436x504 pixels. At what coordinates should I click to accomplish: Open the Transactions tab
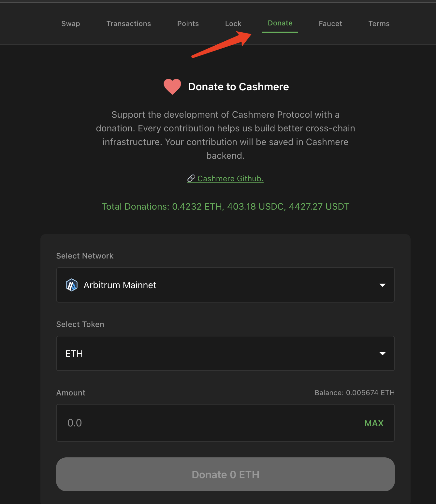point(129,23)
